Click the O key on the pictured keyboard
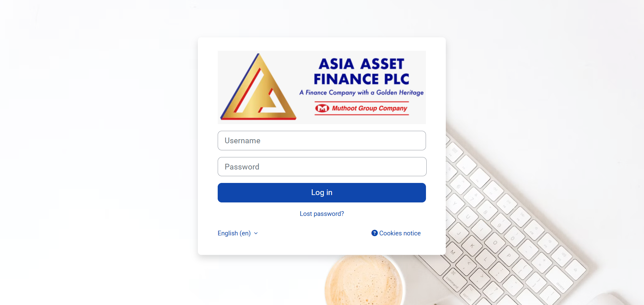644x305 pixels. [x=495, y=242]
